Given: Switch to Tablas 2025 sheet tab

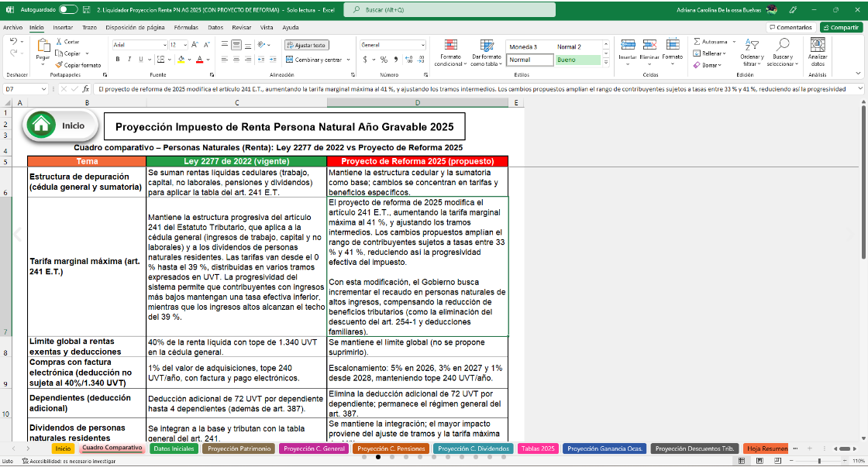Looking at the screenshot, I should [538, 448].
